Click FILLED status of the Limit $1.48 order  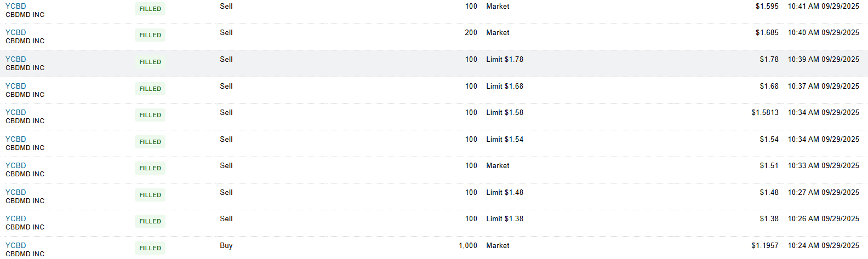click(x=150, y=195)
